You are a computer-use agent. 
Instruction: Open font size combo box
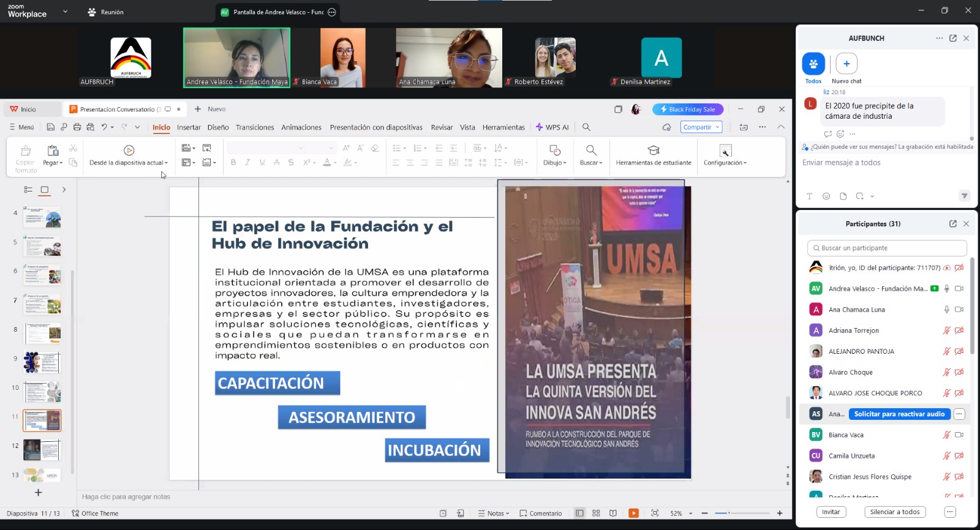click(320, 148)
